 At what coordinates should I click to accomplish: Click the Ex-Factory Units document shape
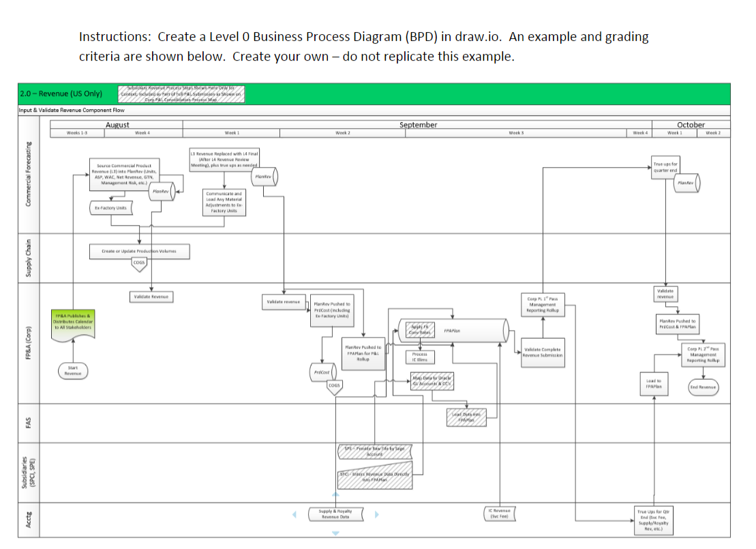111,207
